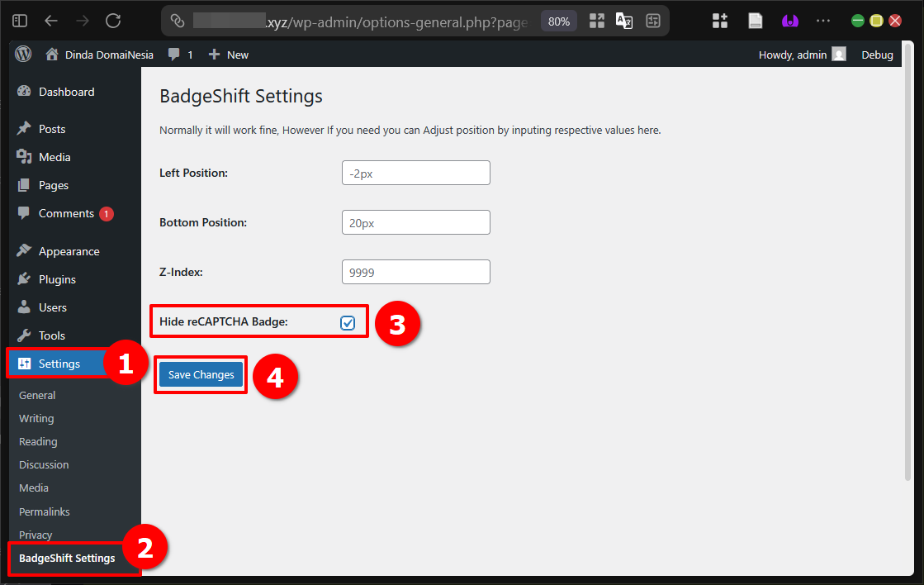Open Discussion settings submenu
The height and width of the screenshot is (585, 924).
click(x=44, y=464)
